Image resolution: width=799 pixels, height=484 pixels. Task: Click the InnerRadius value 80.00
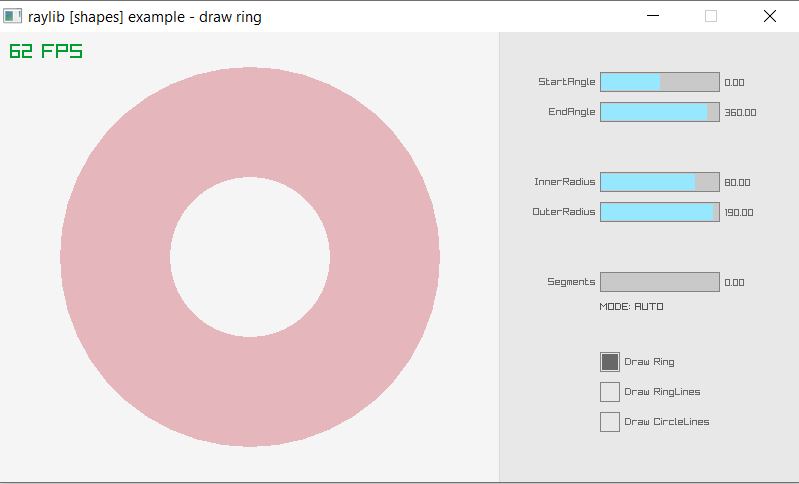pyautogui.click(x=737, y=183)
